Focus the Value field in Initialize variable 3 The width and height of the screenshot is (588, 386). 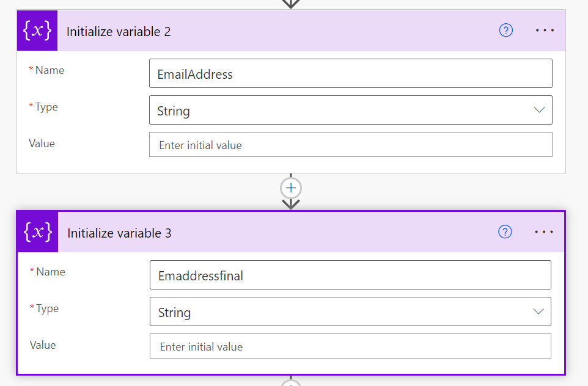point(350,346)
